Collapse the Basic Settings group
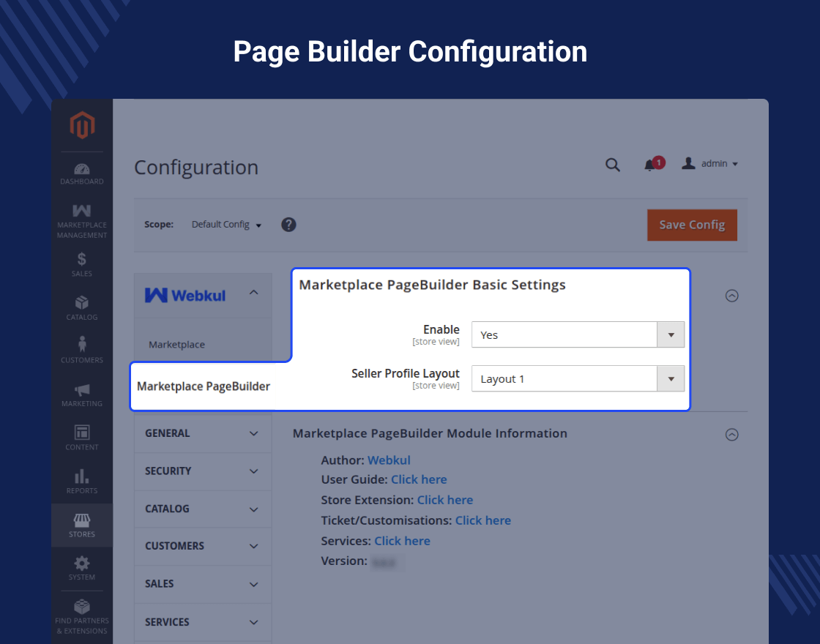 (731, 296)
